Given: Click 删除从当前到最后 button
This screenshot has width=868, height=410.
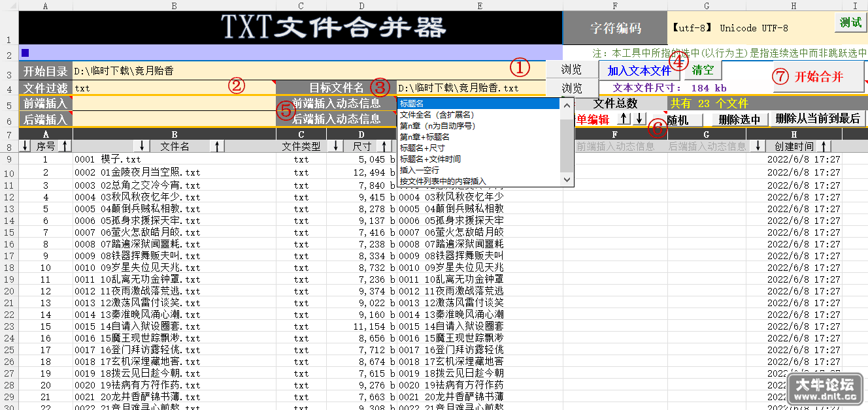Looking at the screenshot, I should pyautogui.click(x=817, y=119).
